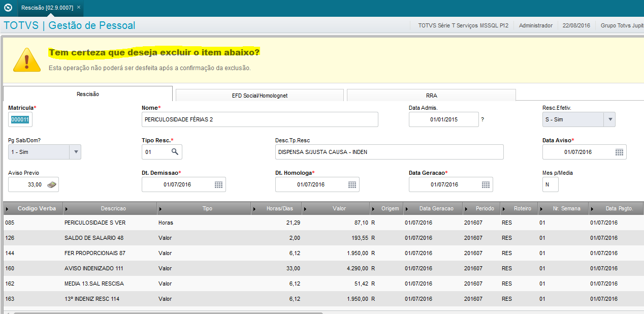644x314 pixels.
Task: Select row SALDO DE SALARIO 48
Action: pyautogui.click(x=324, y=238)
